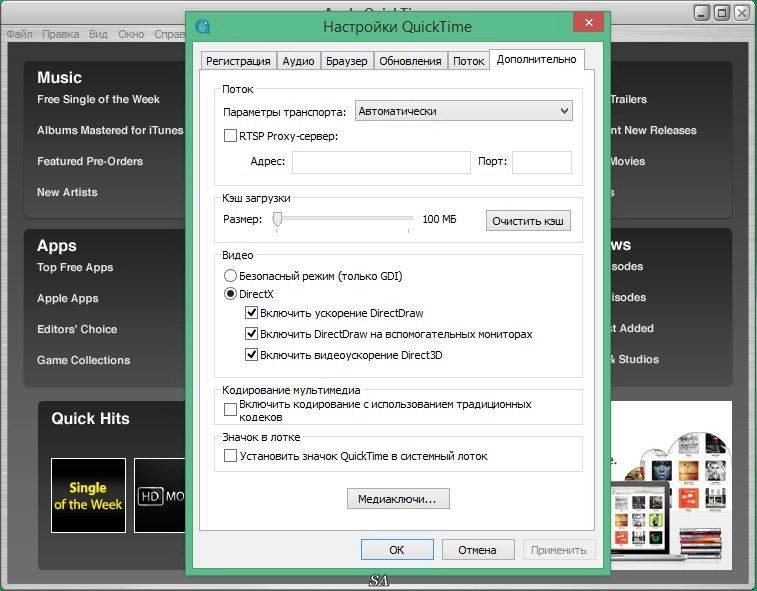This screenshot has height=591, width=757.
Task: Uncheck DirectDraw на вспомогательных мониторах
Action: click(251, 333)
